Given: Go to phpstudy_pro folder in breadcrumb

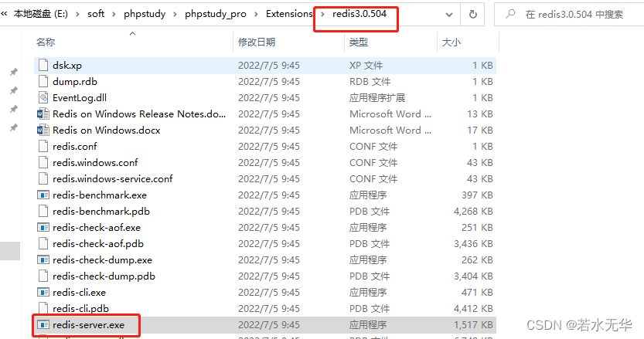Looking at the screenshot, I should [216, 14].
